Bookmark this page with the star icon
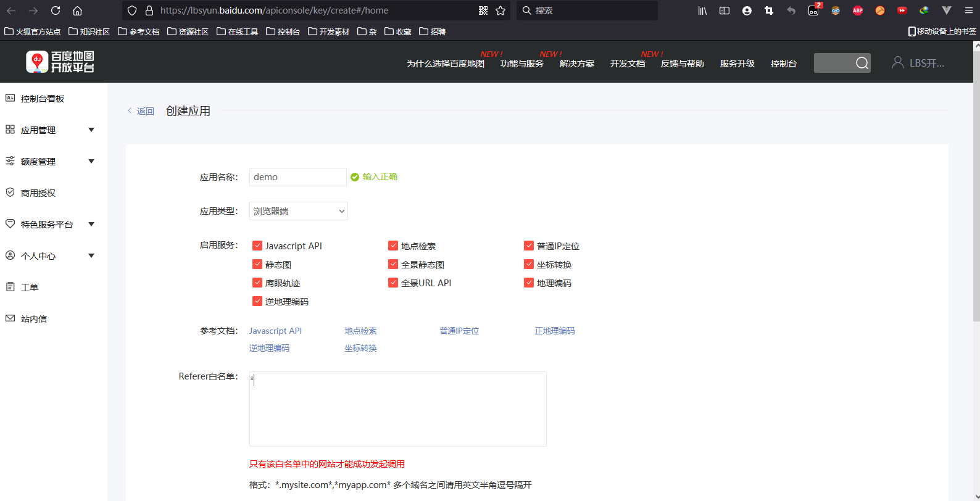 [x=500, y=10]
